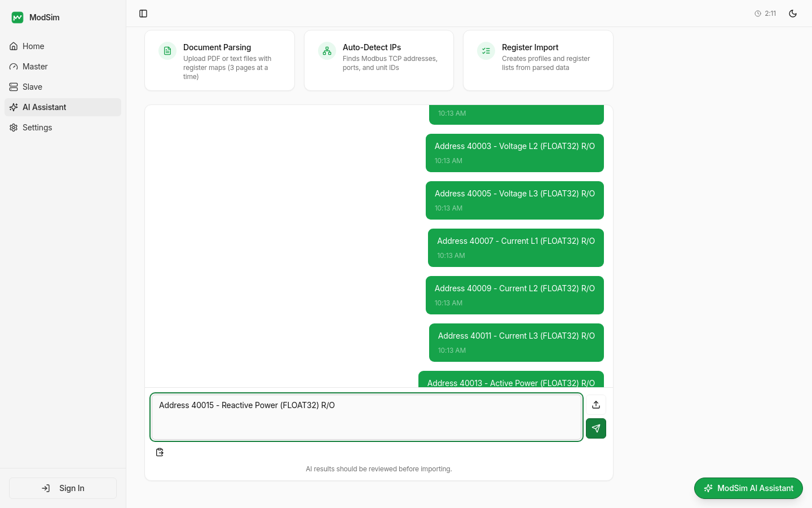Image resolution: width=812 pixels, height=508 pixels.
Task: Click the Settings gear icon
Action: point(14,128)
